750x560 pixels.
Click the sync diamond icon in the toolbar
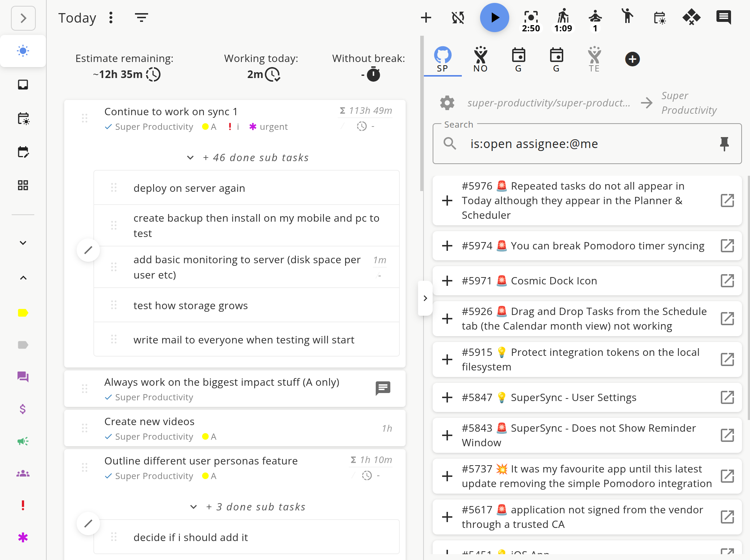click(x=692, y=17)
